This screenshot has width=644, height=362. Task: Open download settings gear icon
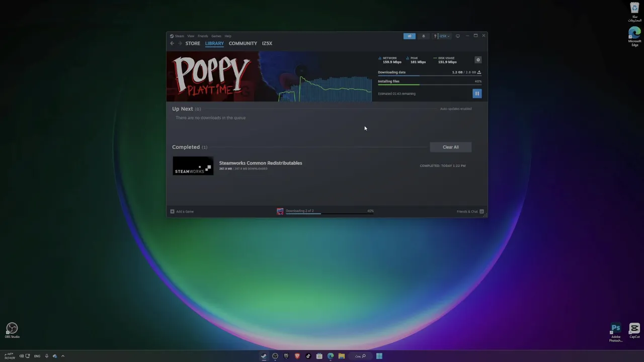(478, 60)
